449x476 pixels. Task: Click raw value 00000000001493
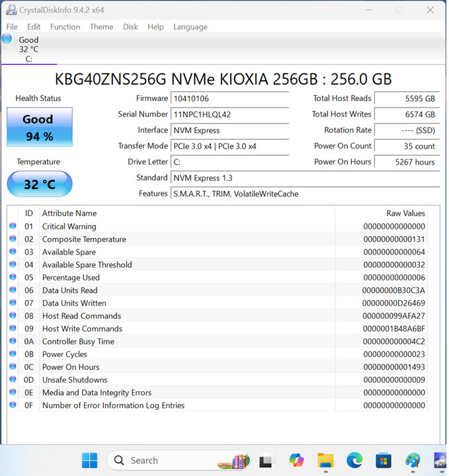click(394, 367)
